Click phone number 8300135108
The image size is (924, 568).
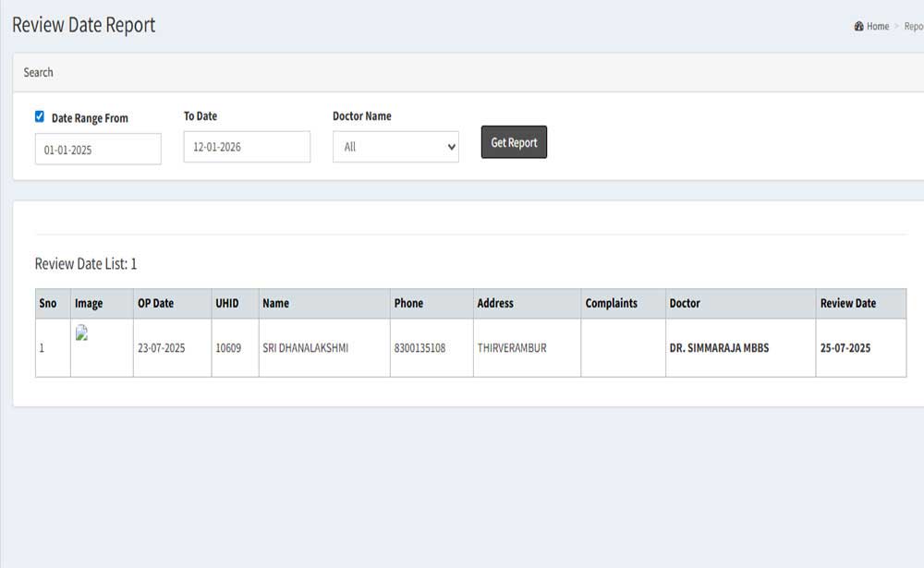(x=419, y=348)
